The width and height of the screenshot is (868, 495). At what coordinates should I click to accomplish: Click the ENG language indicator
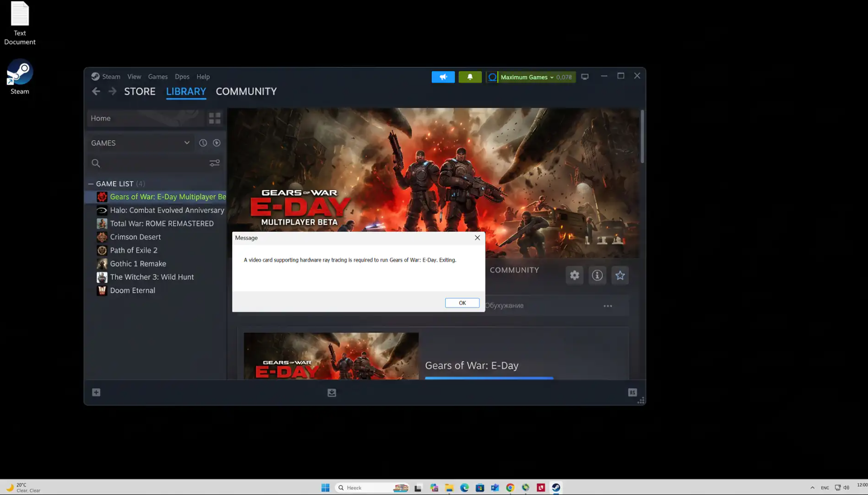pos(825,488)
